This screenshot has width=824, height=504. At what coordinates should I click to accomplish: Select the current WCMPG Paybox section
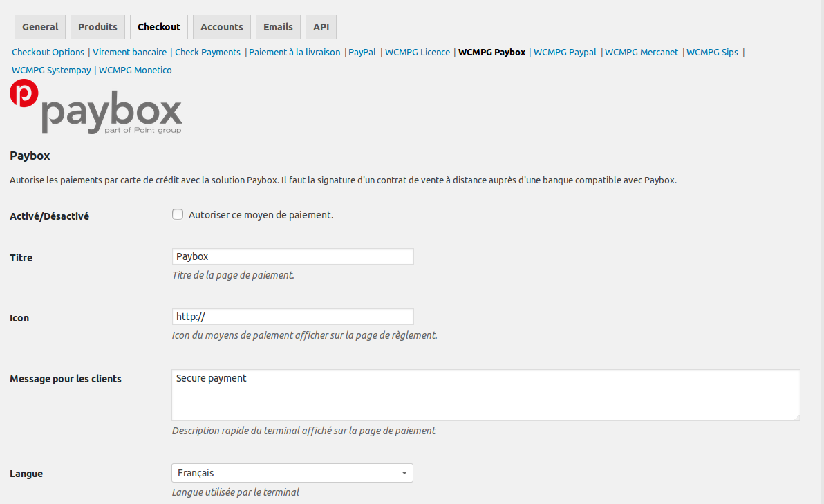[x=492, y=52]
